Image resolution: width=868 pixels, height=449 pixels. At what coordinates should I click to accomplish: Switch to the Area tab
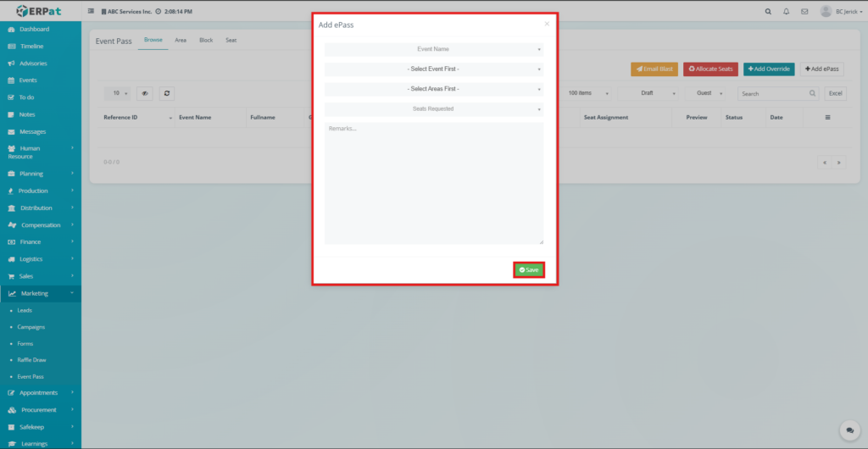(181, 40)
